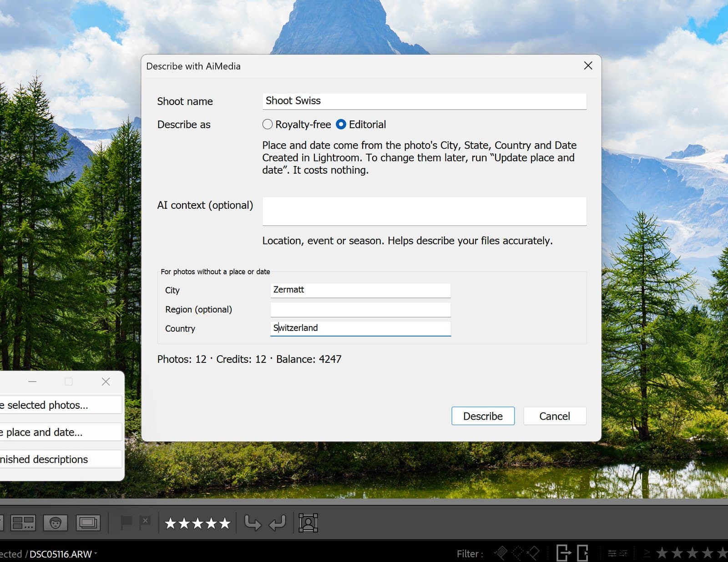Click the Country field containing Switzerland
This screenshot has height=562, width=728.
[361, 328]
